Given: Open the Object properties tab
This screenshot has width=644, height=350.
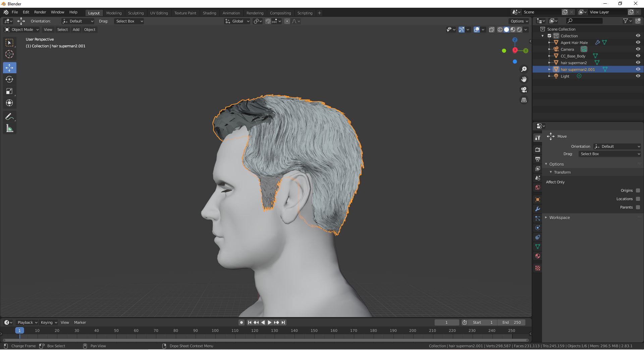Looking at the screenshot, I should coord(538,200).
